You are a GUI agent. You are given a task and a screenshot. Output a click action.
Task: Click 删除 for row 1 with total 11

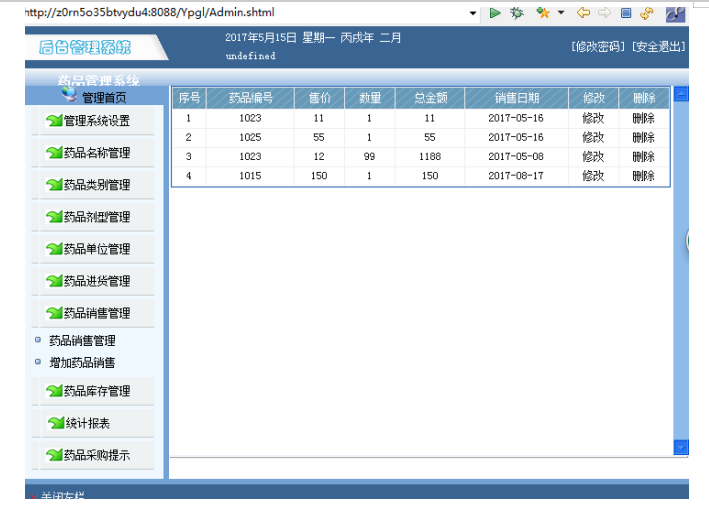[644, 118]
